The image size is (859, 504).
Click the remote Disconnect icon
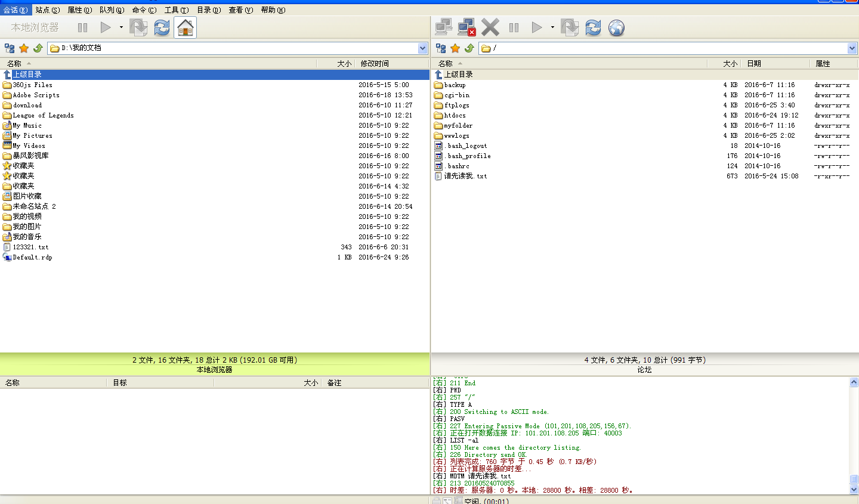pyautogui.click(x=466, y=27)
